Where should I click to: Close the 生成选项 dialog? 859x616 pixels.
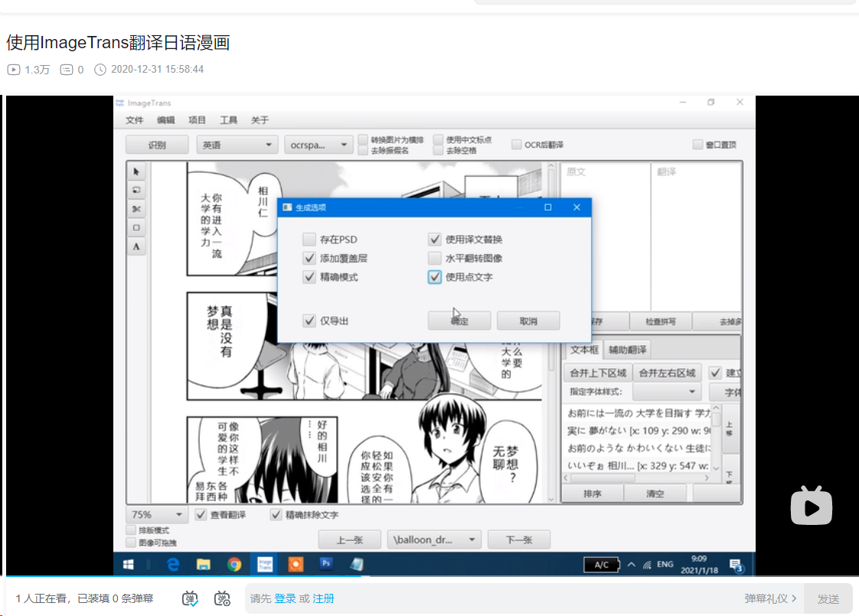tap(576, 207)
